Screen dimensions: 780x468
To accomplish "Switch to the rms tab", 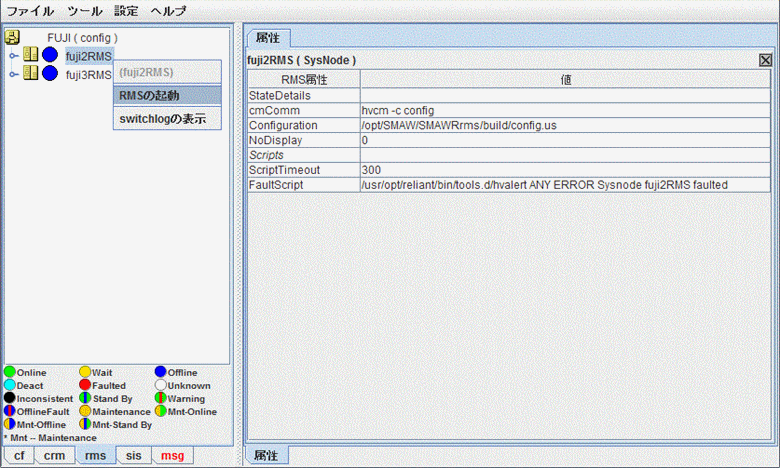I will 95,456.
